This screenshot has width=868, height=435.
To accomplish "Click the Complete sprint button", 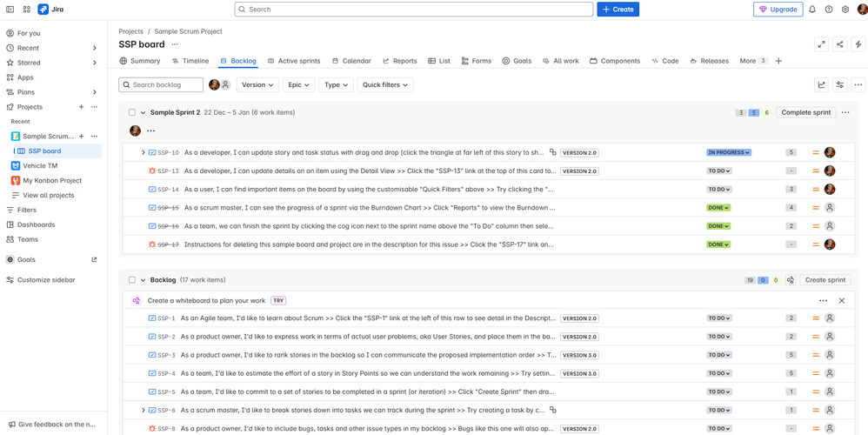I will pos(805,112).
